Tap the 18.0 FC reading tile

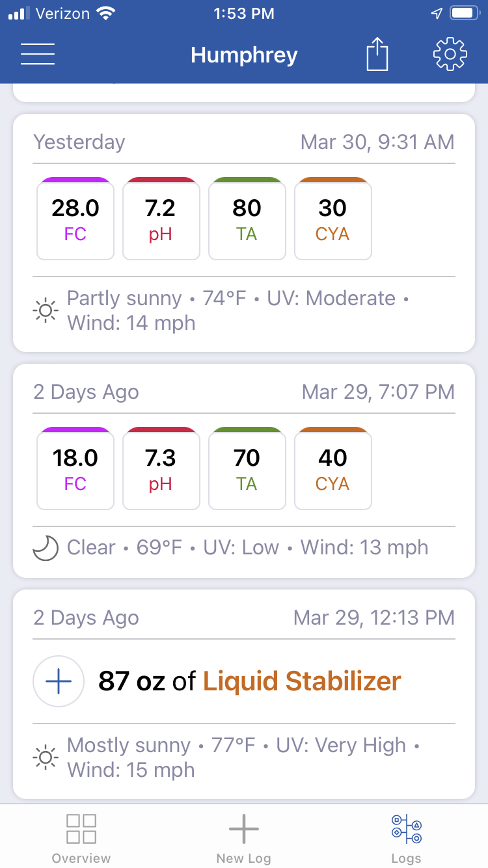[75, 468]
